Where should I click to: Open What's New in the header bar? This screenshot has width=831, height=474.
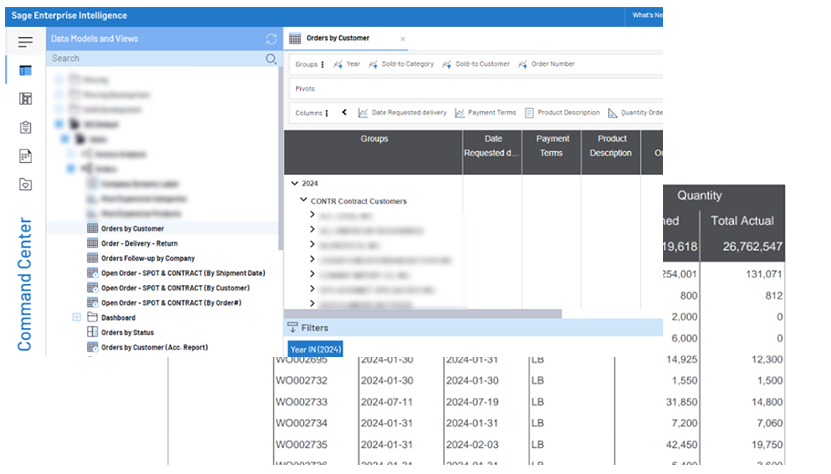coord(647,15)
